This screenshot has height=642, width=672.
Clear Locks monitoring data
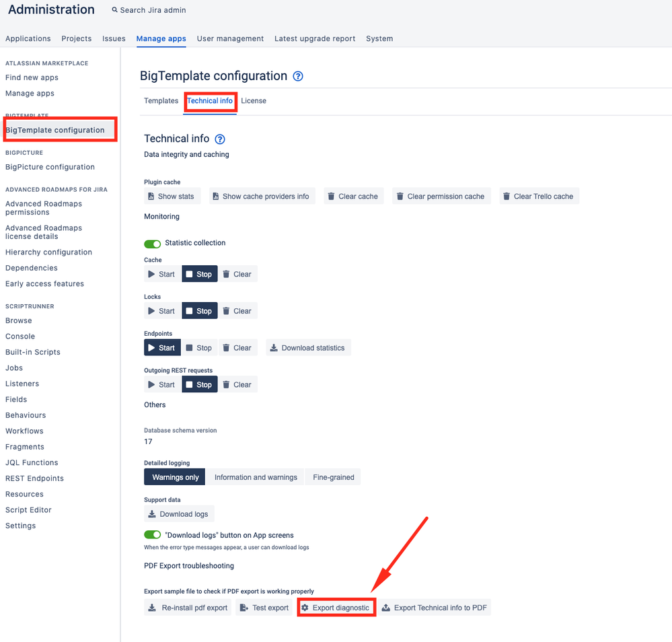238,311
